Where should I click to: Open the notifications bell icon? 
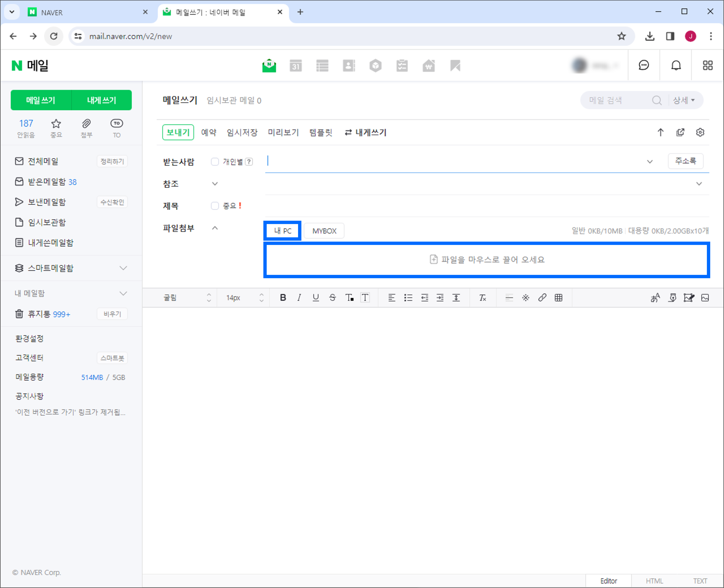(x=676, y=65)
